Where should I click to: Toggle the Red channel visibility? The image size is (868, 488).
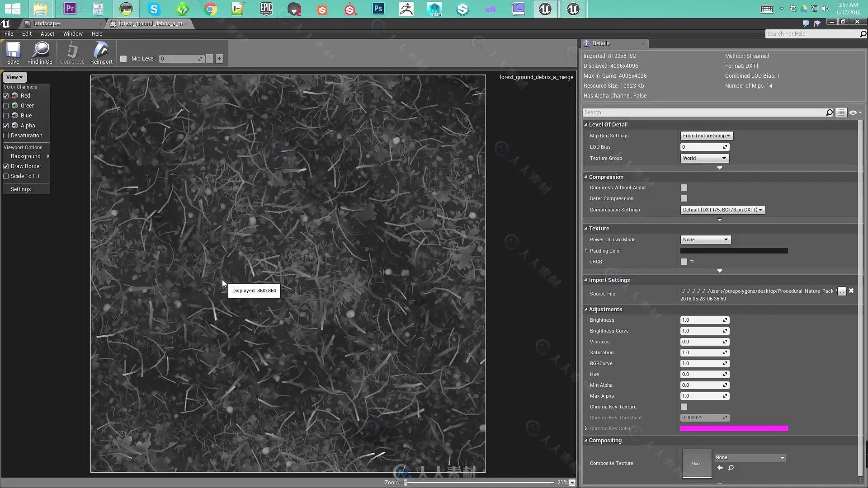coord(6,95)
